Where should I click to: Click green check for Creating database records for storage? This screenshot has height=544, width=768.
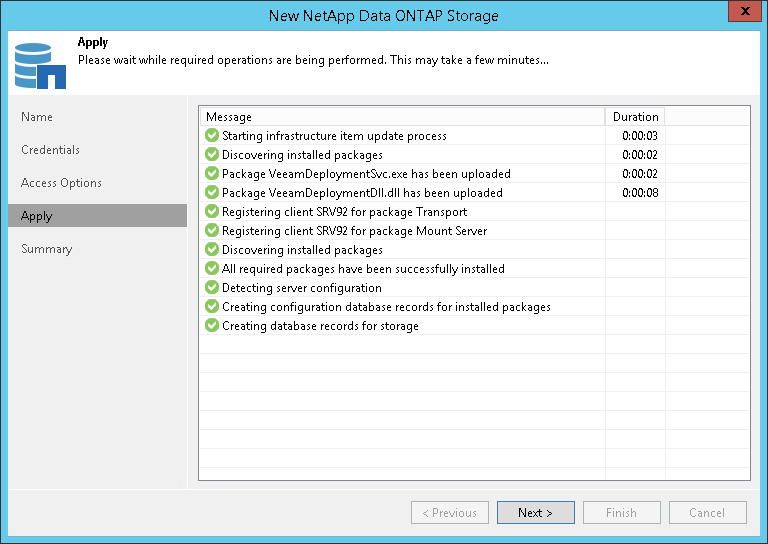(211, 326)
